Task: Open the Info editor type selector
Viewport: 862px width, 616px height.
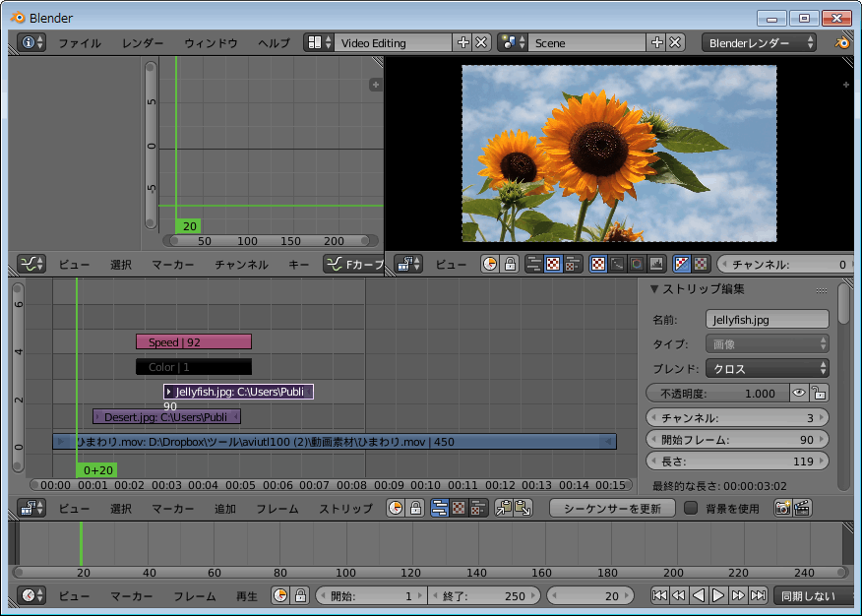Action: point(31,43)
